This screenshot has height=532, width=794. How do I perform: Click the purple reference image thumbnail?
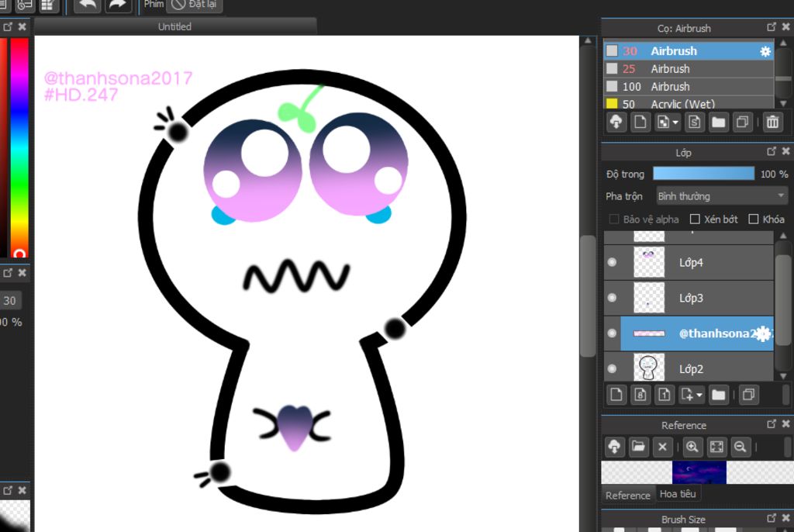point(699,472)
